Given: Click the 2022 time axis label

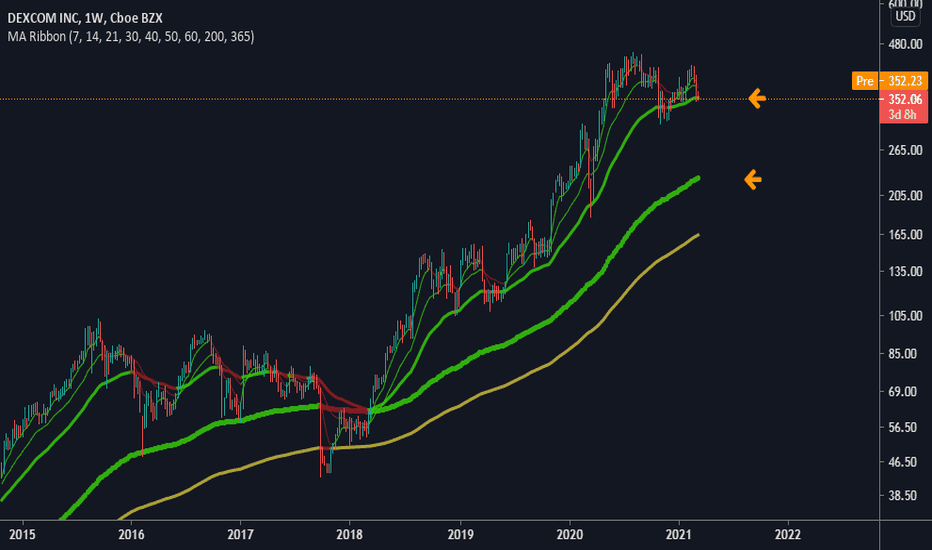Looking at the screenshot, I should (x=788, y=535).
